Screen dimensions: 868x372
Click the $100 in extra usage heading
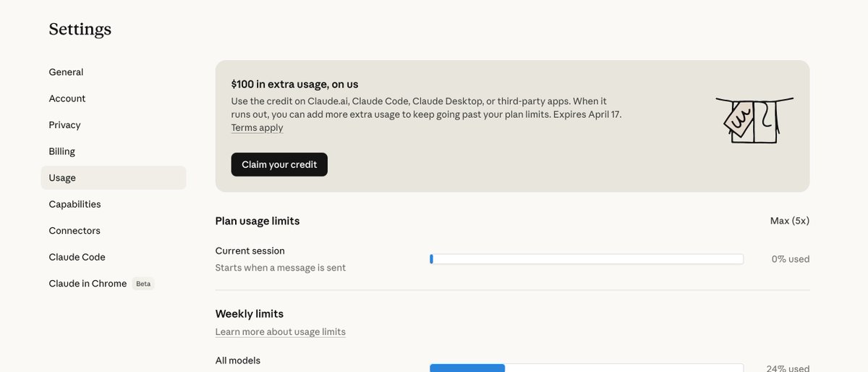click(295, 84)
